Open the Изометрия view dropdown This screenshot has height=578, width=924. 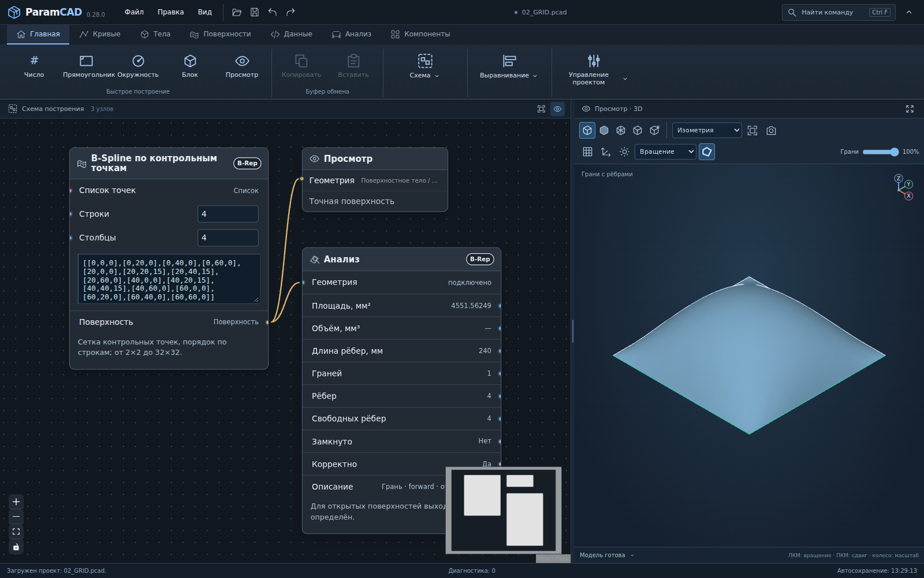pyautogui.click(x=707, y=131)
